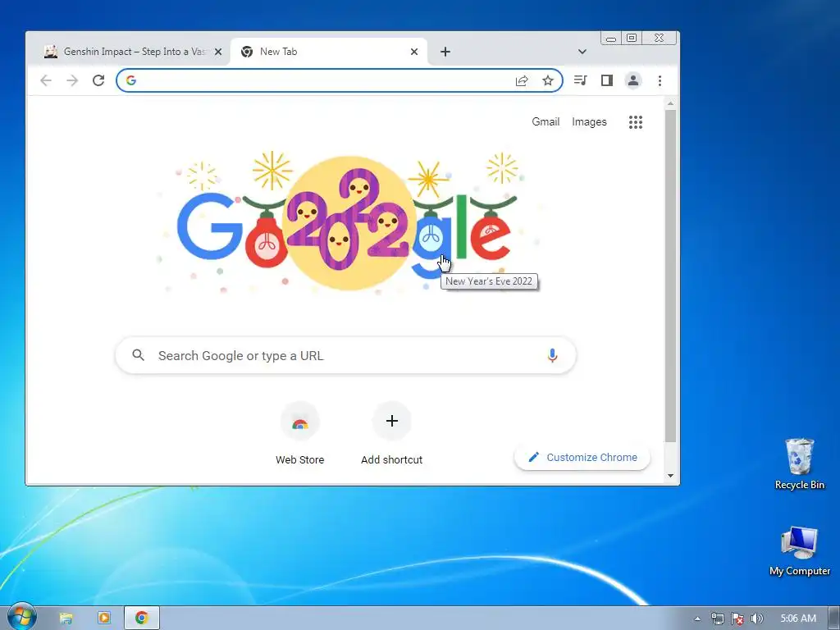Open the Images link
Image resolution: width=840 pixels, height=630 pixels.
pos(589,121)
